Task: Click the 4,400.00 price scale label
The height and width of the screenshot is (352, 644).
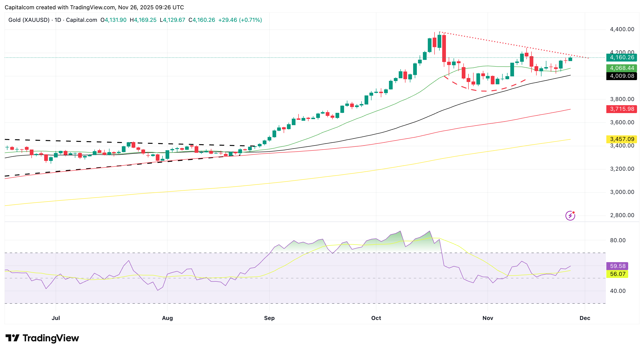Action: pos(622,29)
